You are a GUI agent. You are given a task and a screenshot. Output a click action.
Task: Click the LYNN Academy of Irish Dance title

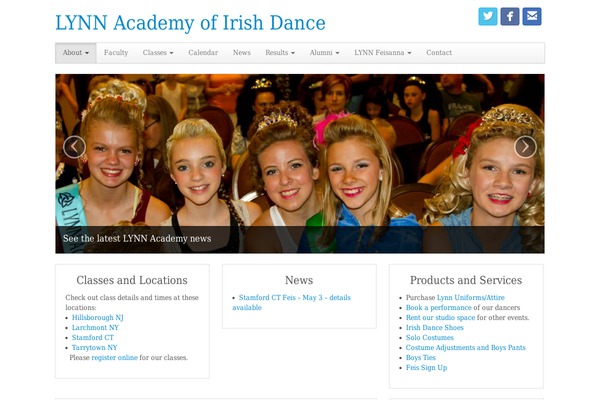pos(191,23)
